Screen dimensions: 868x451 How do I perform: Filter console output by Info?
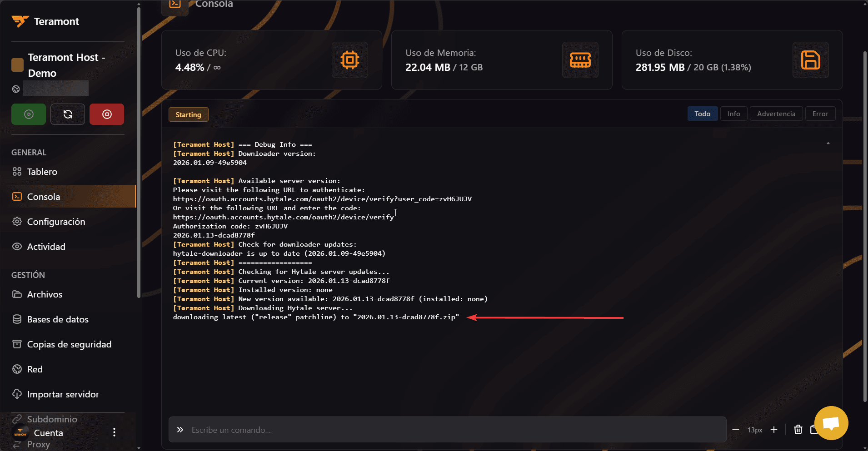tap(734, 114)
